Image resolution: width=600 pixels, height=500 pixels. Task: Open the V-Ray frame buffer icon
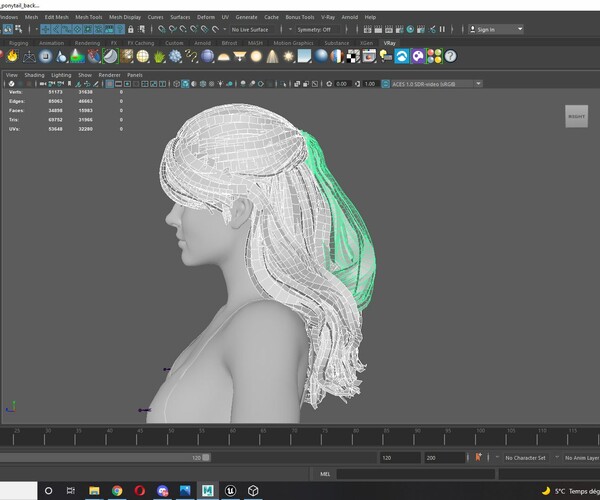pos(369,56)
